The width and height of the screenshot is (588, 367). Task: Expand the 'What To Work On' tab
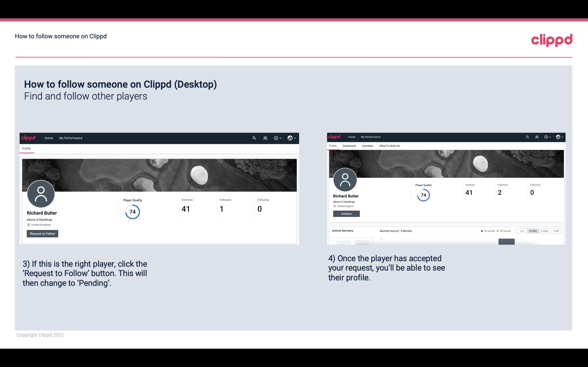pos(389,145)
